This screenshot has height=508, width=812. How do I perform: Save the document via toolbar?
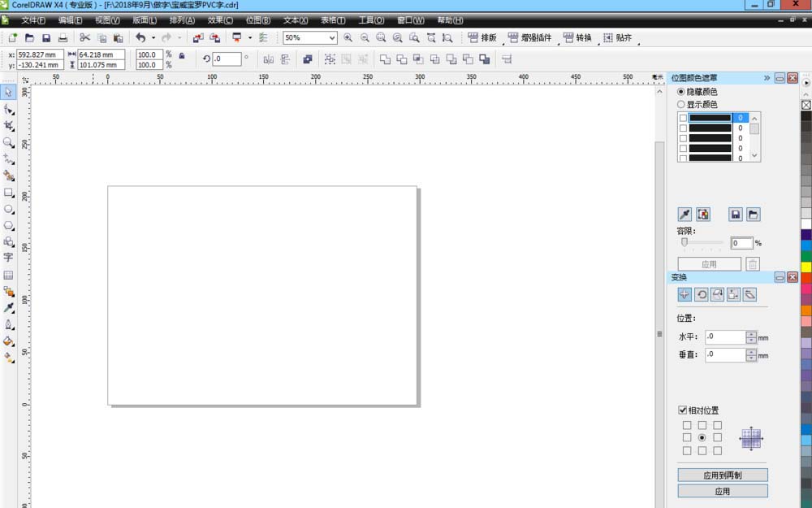coord(46,38)
